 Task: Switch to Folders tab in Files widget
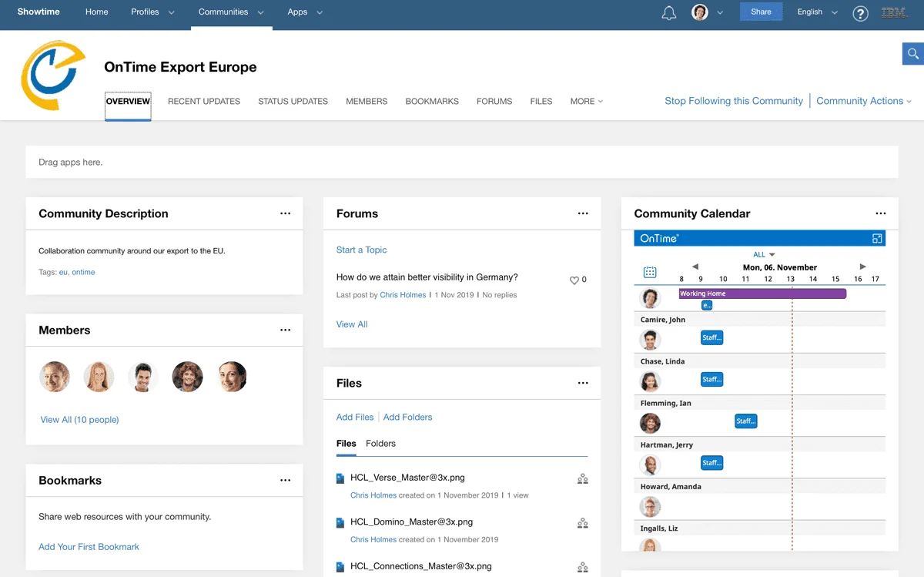(380, 444)
